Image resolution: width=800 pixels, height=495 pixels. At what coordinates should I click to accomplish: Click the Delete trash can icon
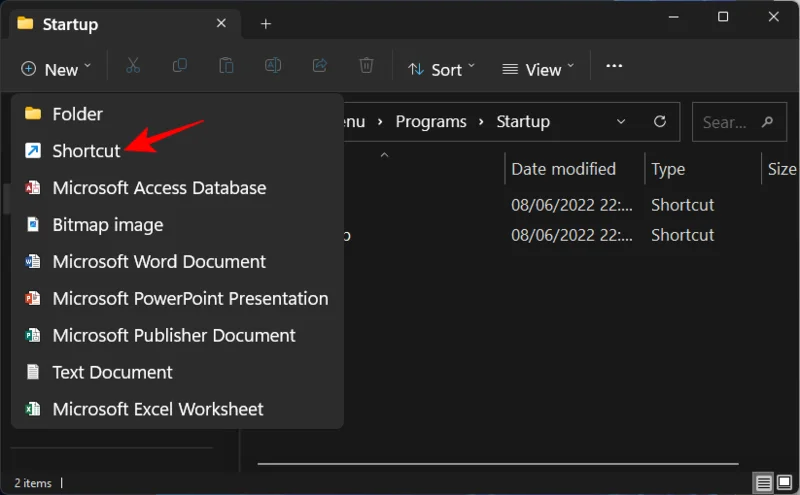366,66
